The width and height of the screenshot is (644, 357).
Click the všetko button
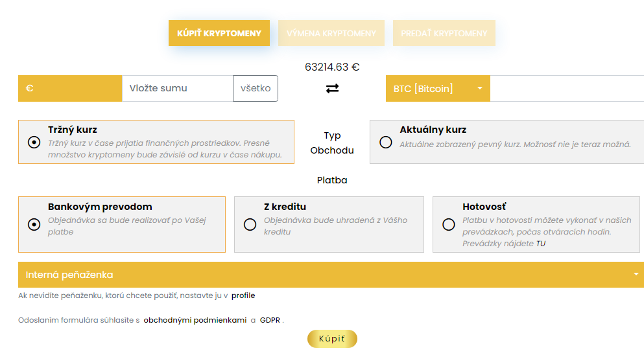point(256,89)
